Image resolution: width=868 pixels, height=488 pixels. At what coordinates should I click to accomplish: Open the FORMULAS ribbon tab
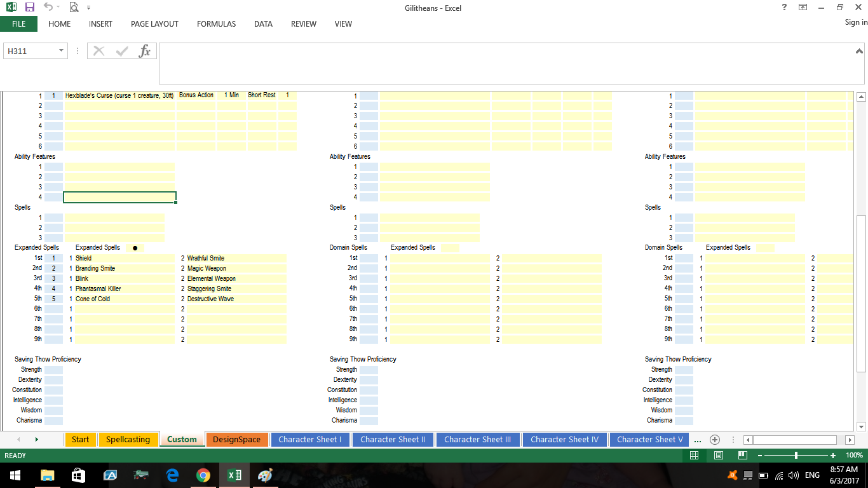pos(216,24)
